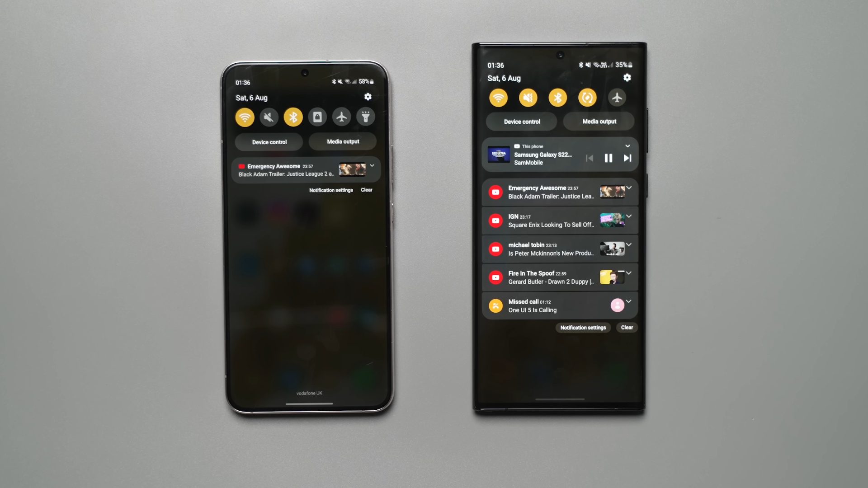
Task: Clear all notifications on right phone
Action: tap(627, 327)
